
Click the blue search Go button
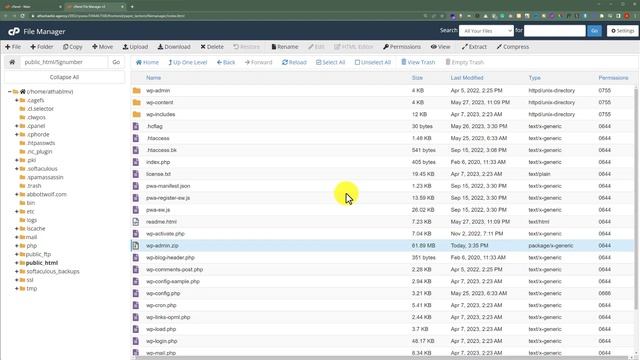[x=594, y=31]
